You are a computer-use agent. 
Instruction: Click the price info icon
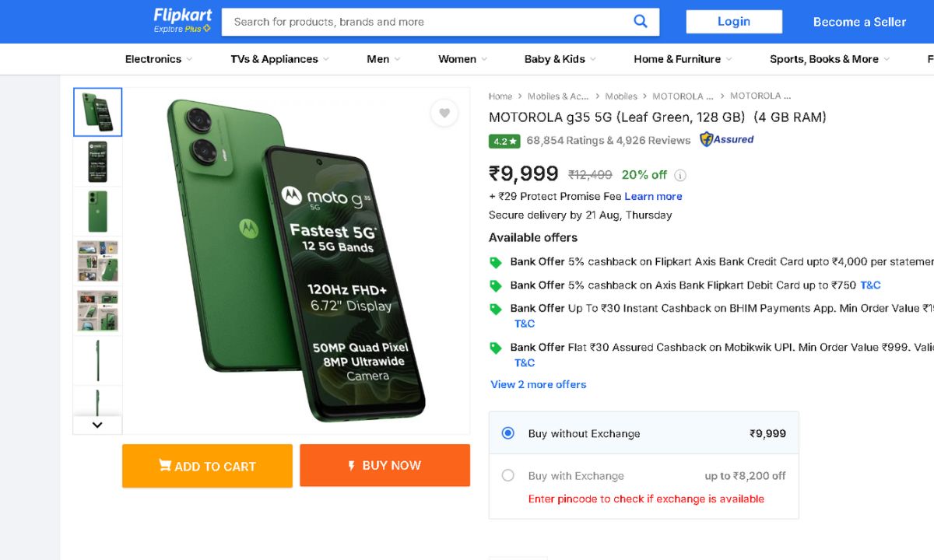pyautogui.click(x=679, y=175)
